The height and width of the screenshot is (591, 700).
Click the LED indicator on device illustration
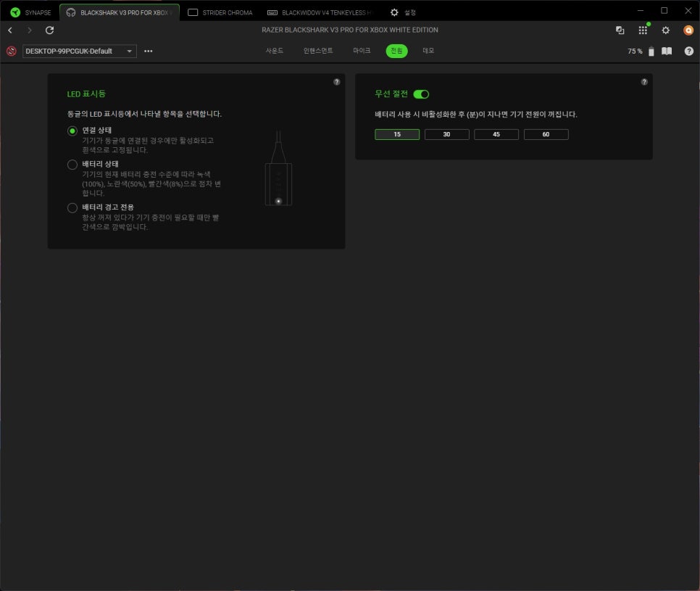(278, 201)
